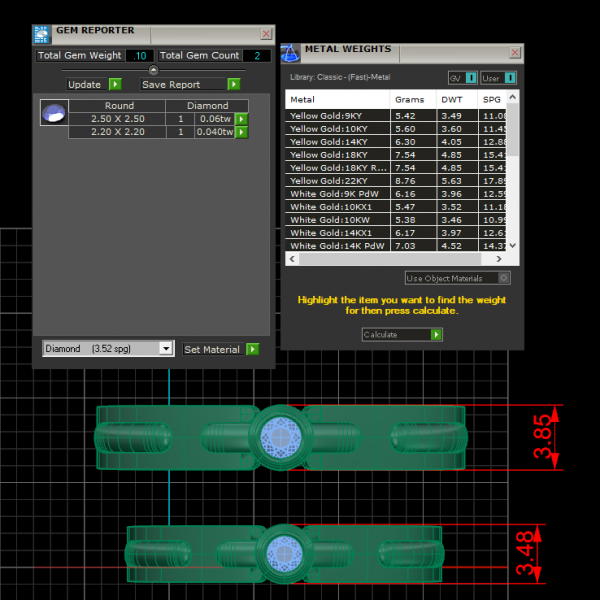Toggle the GV library option
600x600 pixels.
pos(471,78)
